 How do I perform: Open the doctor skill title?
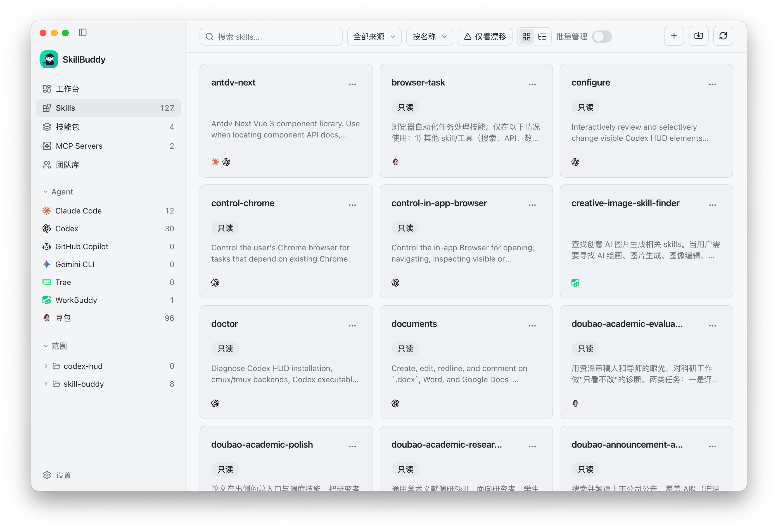225,324
